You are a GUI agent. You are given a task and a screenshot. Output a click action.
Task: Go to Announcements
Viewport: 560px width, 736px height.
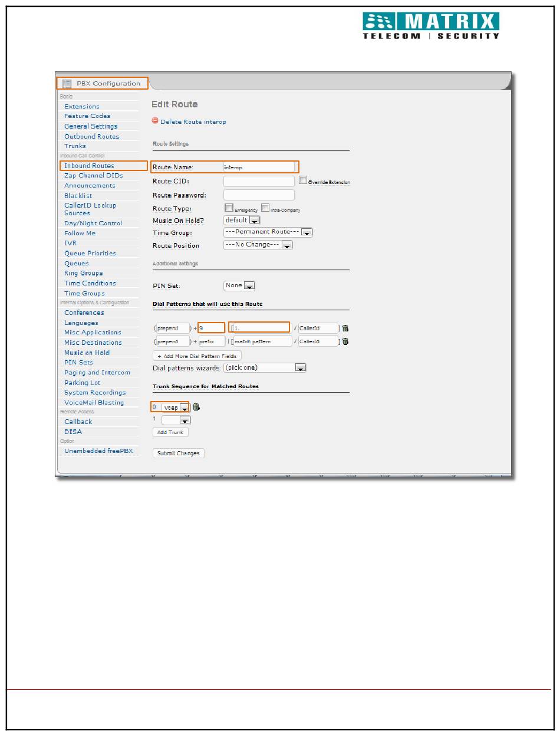pyautogui.click(x=90, y=186)
